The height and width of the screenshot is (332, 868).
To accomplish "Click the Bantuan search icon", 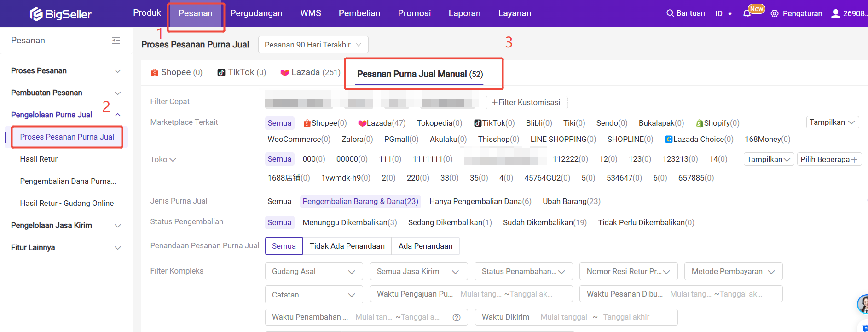I will click(x=670, y=13).
